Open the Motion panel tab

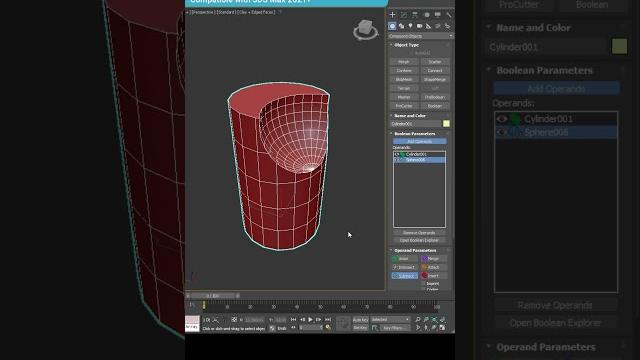pos(427,15)
